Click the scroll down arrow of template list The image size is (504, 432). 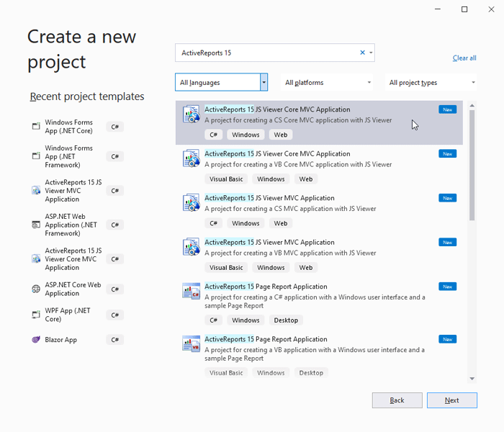point(472,379)
